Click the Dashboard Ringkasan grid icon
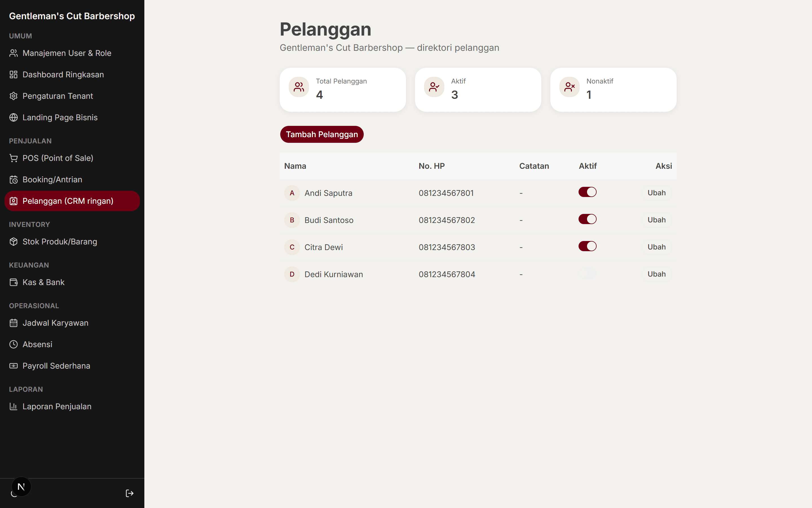812x508 pixels. (x=14, y=75)
